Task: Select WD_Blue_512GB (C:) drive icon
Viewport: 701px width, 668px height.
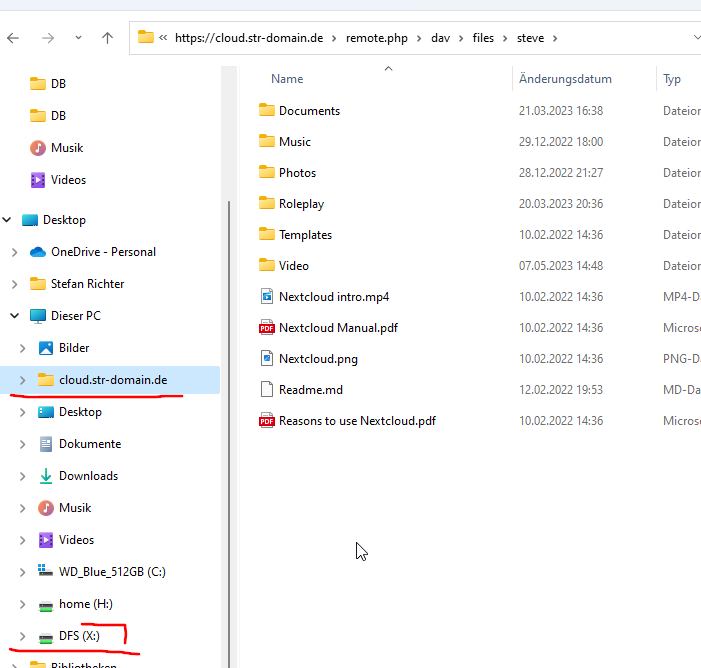Action: pos(46,571)
